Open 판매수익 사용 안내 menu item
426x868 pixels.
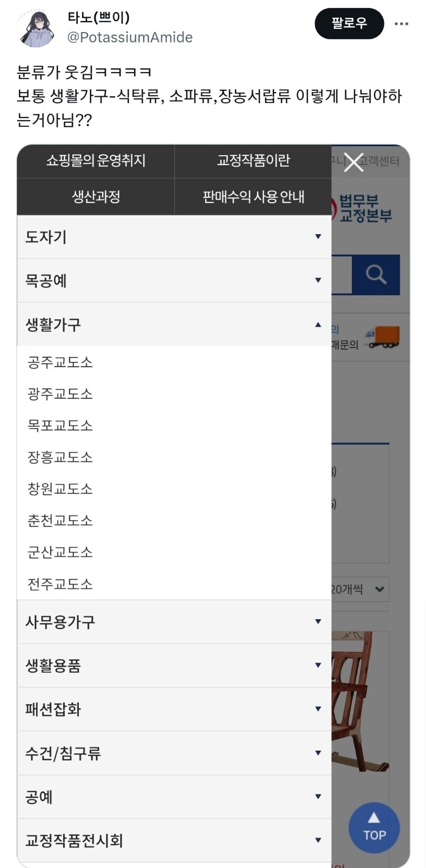pyautogui.click(x=253, y=197)
